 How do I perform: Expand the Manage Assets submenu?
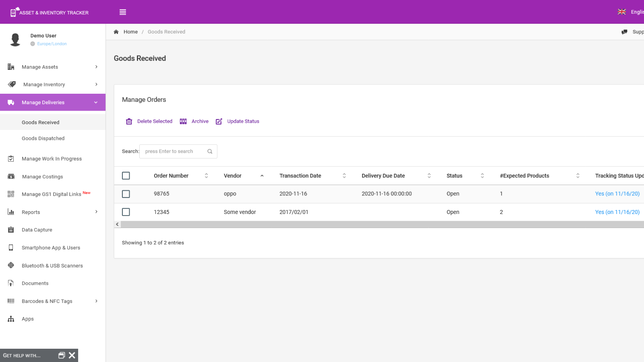pos(96,67)
